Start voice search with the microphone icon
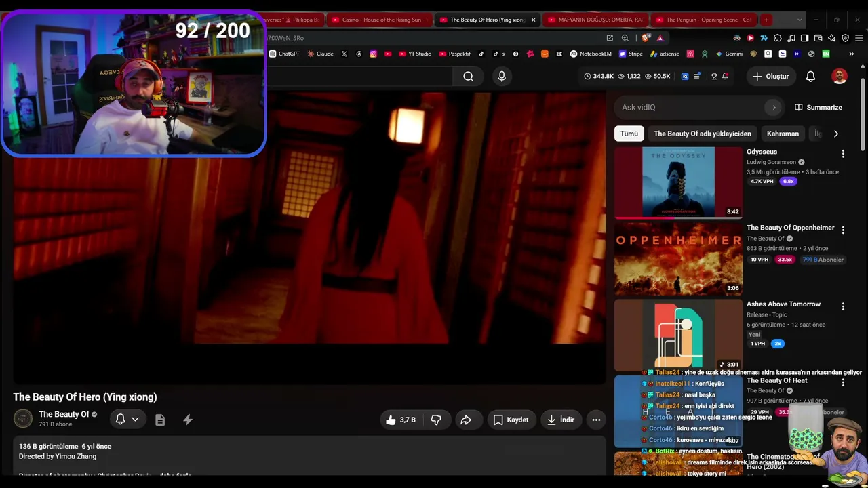 (502, 77)
